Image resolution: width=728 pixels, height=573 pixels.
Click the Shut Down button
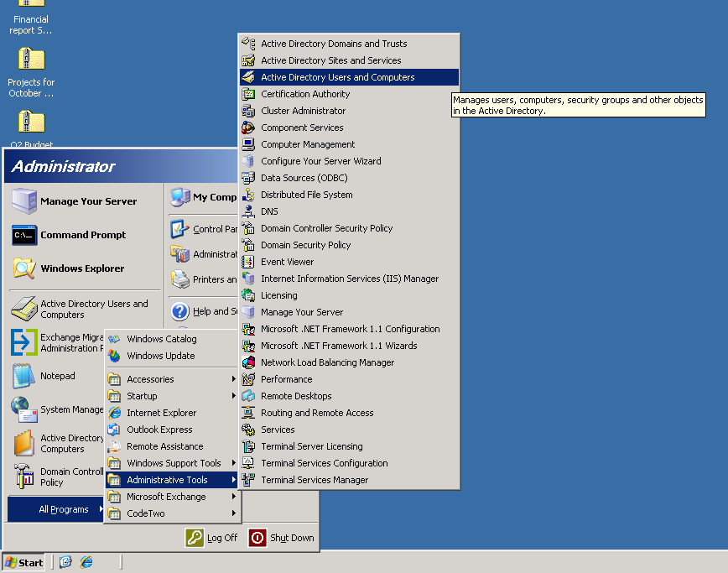pyautogui.click(x=285, y=538)
